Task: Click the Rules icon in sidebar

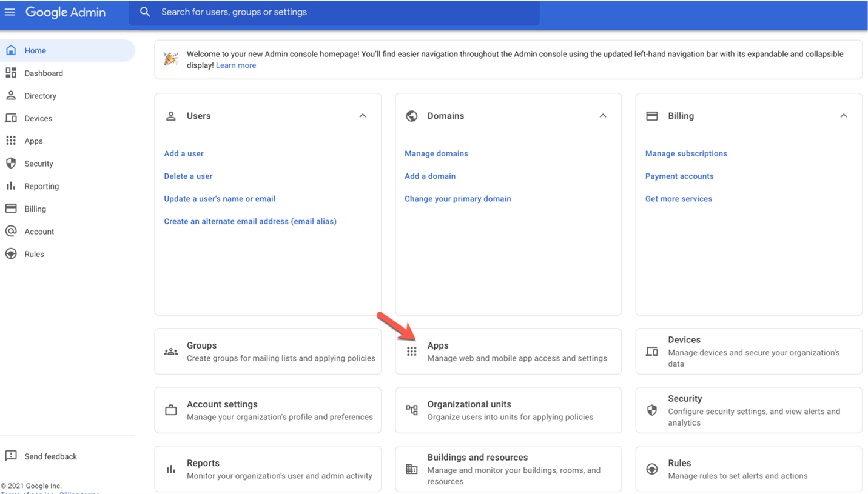Action: coord(11,254)
